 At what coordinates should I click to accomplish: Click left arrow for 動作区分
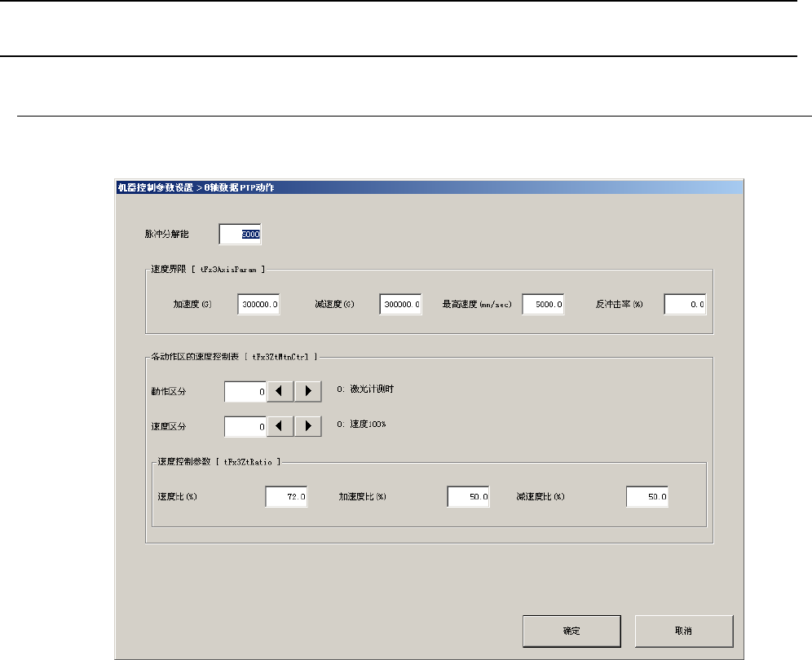pos(280,391)
